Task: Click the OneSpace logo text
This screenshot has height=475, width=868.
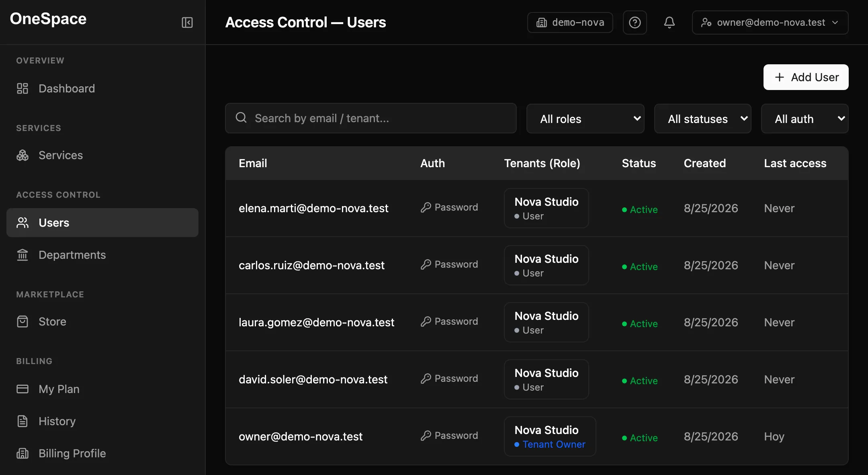Action: click(x=48, y=19)
